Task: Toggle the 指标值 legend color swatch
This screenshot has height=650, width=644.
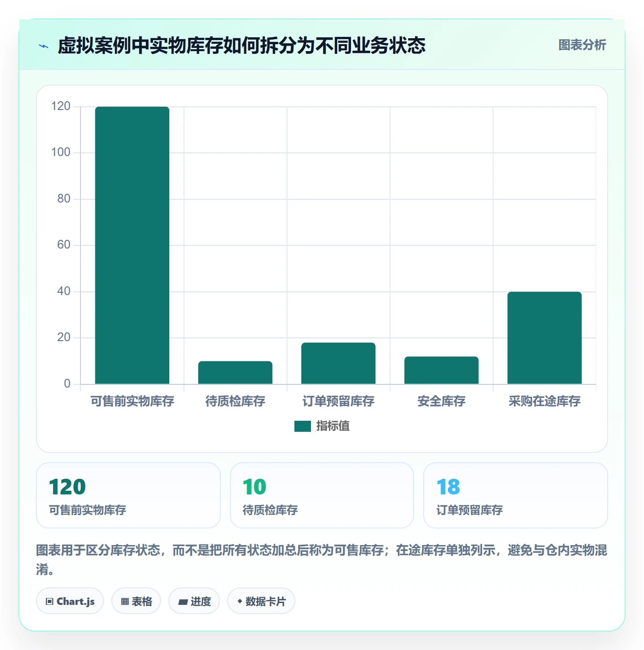Action: pos(303,426)
